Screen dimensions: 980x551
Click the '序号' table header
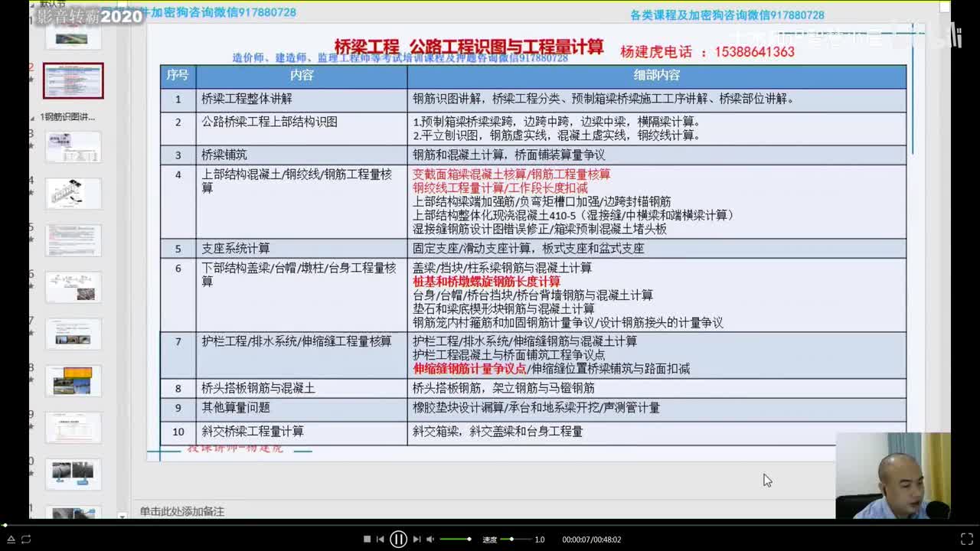pyautogui.click(x=178, y=75)
